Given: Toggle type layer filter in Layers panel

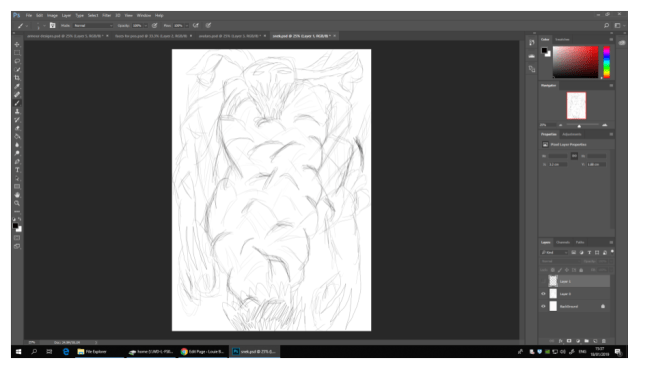Looking at the screenshot, I should (589, 252).
